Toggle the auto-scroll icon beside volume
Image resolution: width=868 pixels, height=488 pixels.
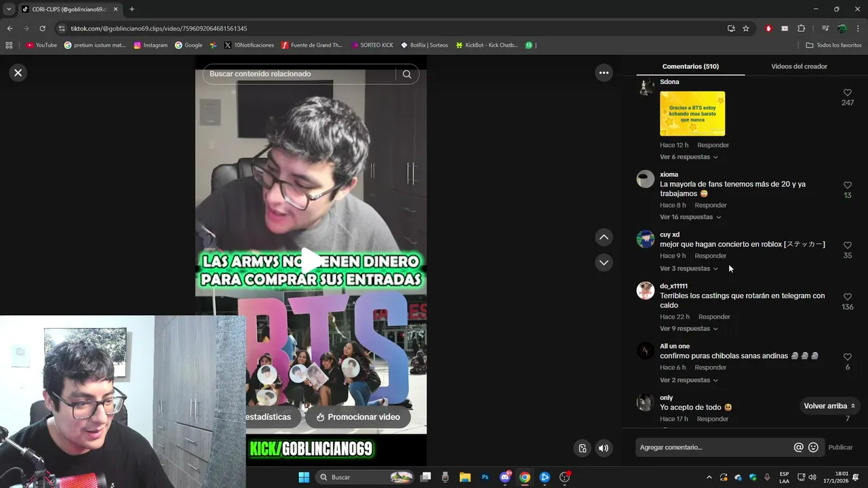(582, 448)
